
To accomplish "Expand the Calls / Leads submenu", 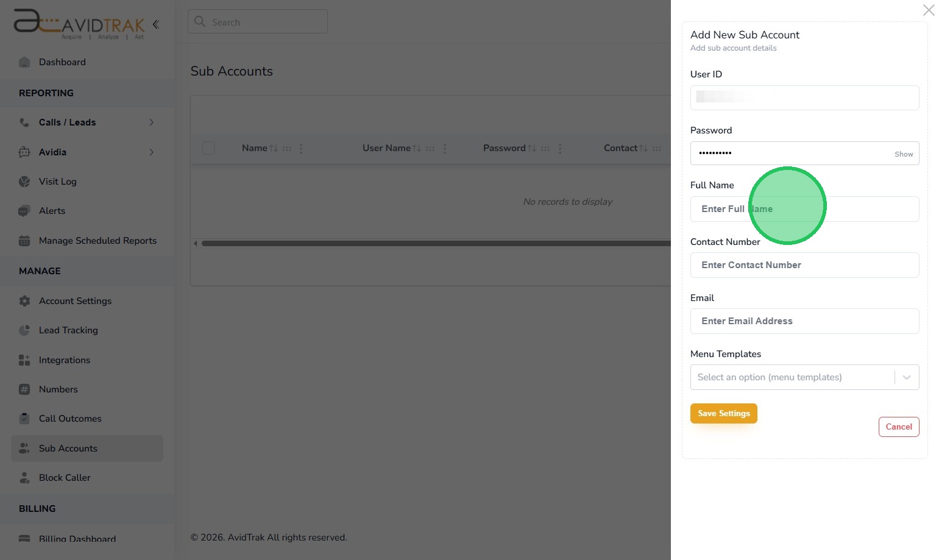I will tap(151, 122).
